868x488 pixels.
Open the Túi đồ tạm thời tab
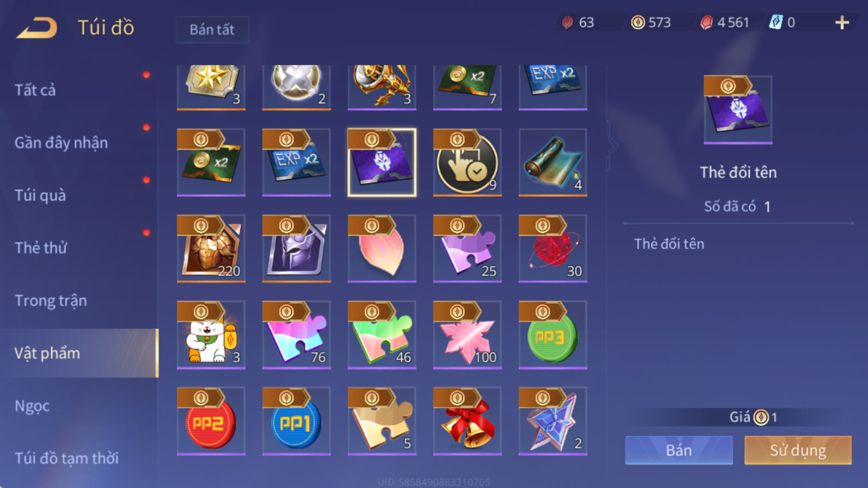click(x=66, y=458)
